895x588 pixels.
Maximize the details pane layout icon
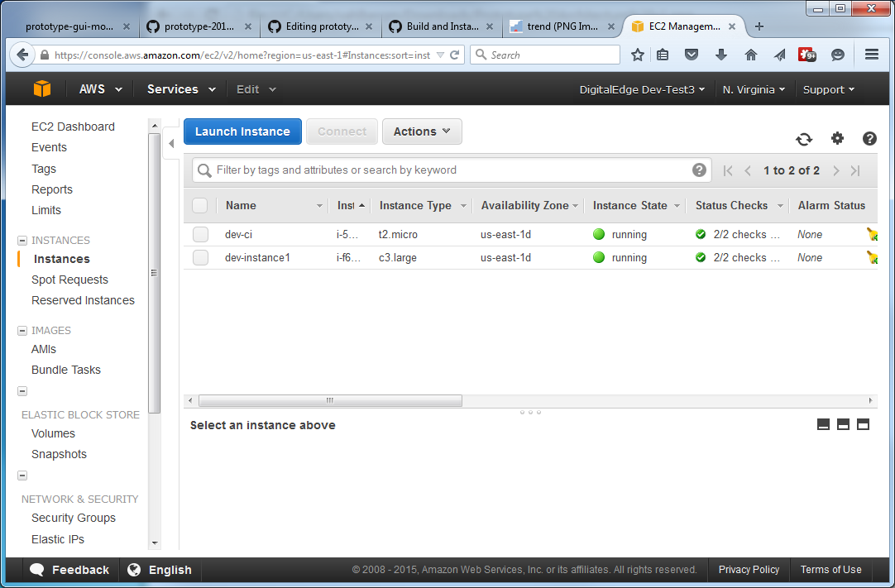coord(863,424)
